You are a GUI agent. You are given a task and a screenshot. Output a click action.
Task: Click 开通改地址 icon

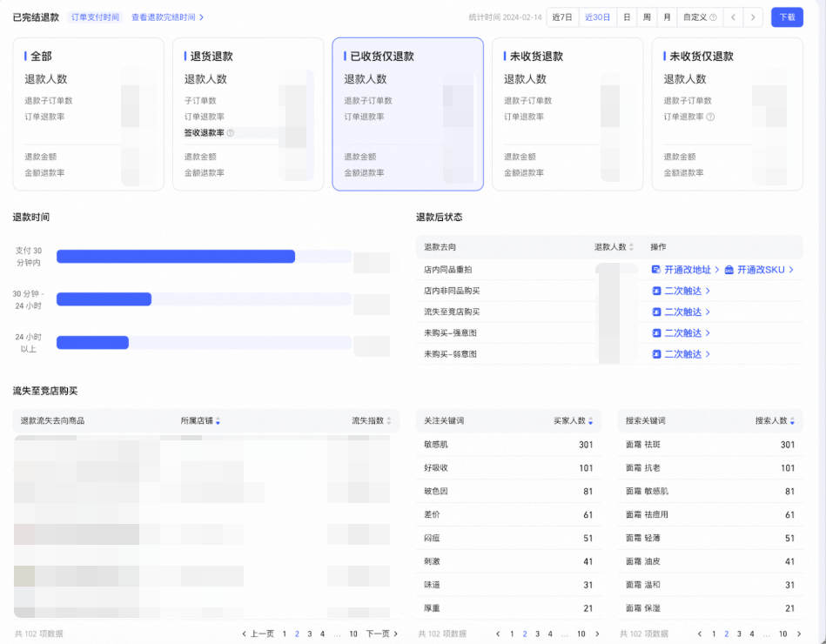pyautogui.click(x=656, y=270)
